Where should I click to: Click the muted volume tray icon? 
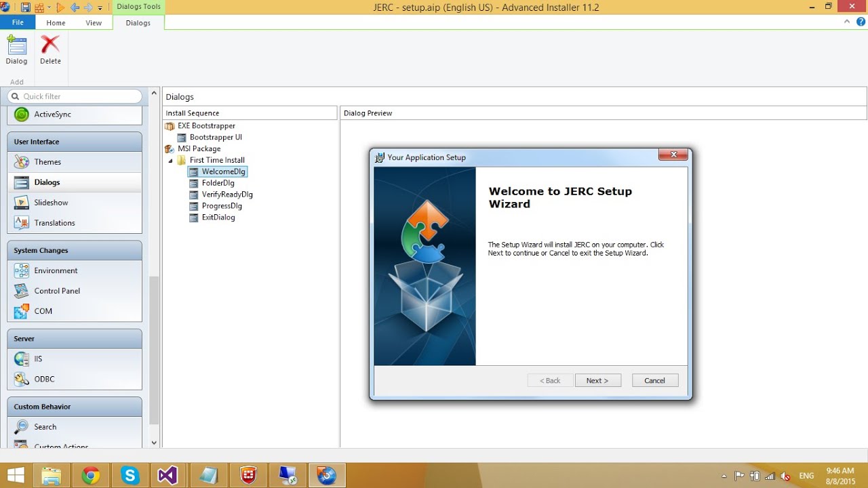click(x=785, y=476)
